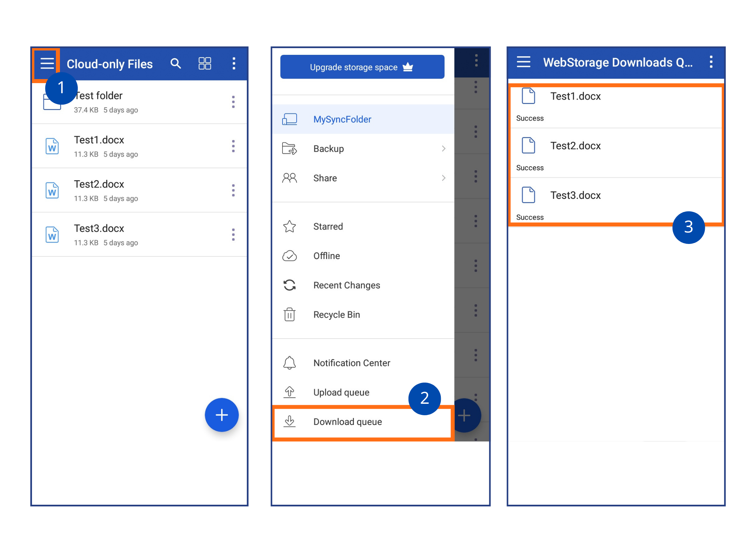
Task: Tap file icon of Test3.docx in downloads queue
Action: click(528, 195)
